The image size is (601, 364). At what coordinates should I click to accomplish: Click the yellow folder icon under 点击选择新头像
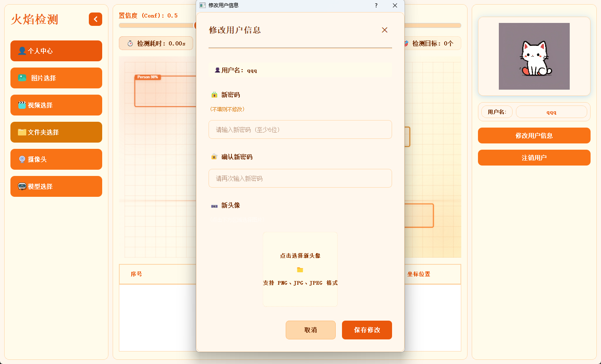[300, 270]
